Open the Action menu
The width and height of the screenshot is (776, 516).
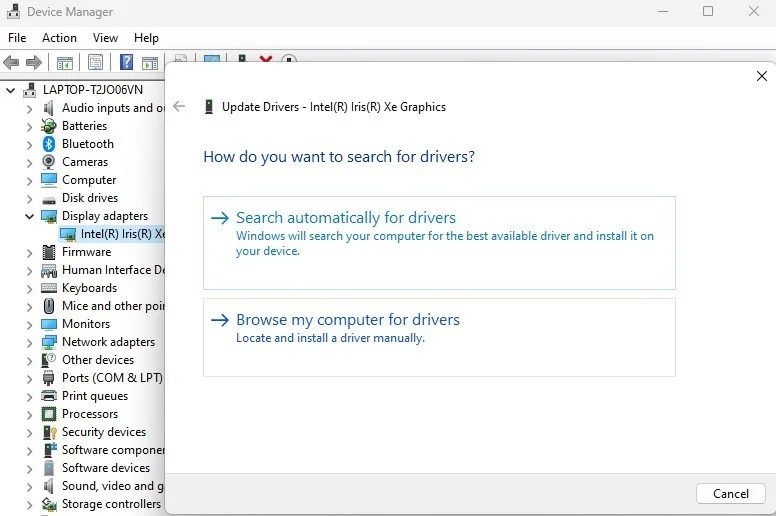tap(59, 38)
